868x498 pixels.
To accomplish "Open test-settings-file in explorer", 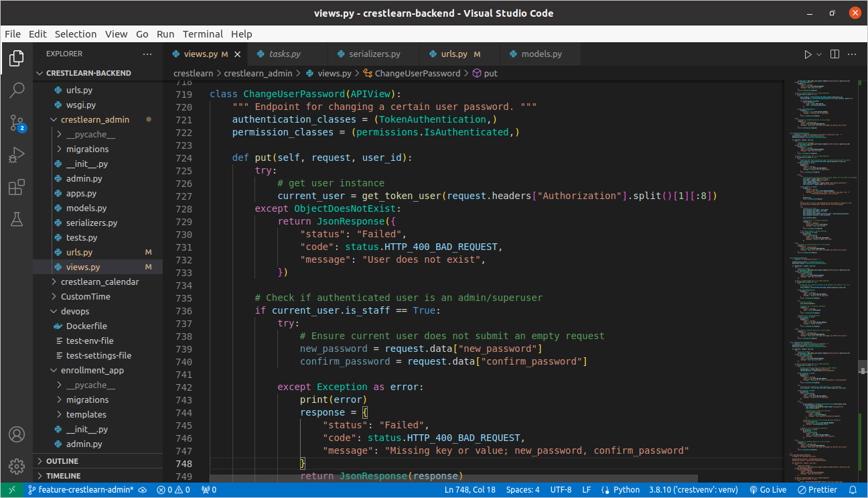I will pos(98,355).
